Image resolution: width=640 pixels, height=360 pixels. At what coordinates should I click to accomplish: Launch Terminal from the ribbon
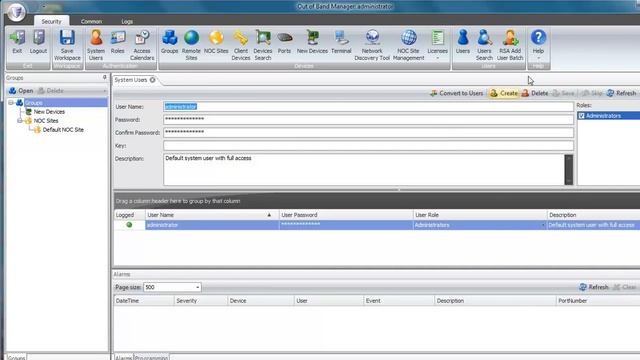pos(341,42)
